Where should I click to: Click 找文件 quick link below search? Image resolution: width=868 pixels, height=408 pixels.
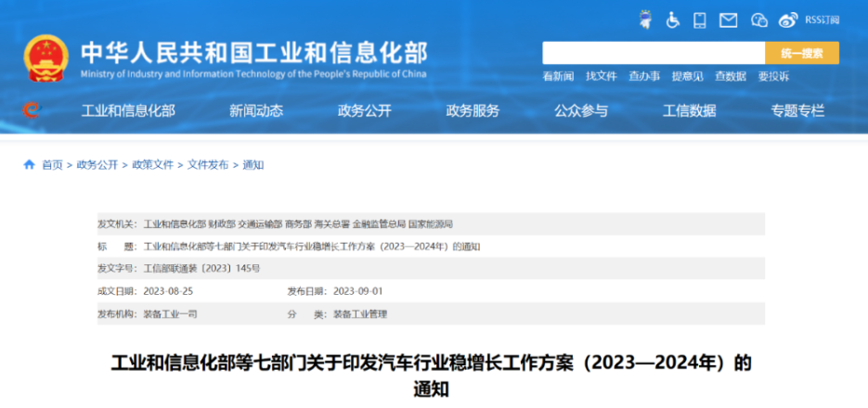601,76
